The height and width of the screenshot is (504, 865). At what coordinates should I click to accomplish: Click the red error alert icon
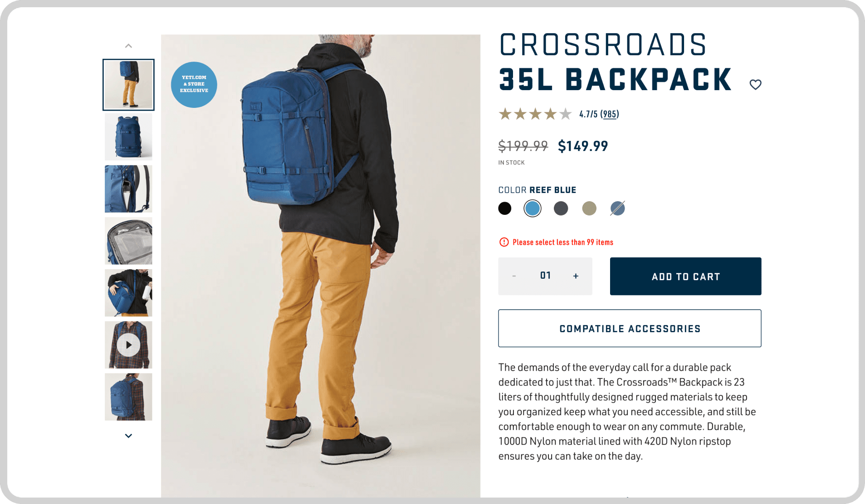[x=504, y=242]
